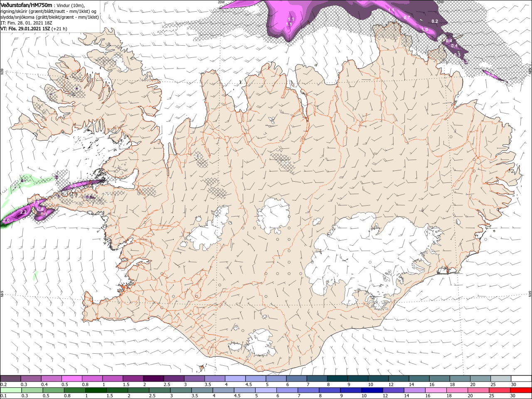532x399 pixels.
Task: Click the pale green 0.1 swatch in lower legend
Action: coord(10,390)
